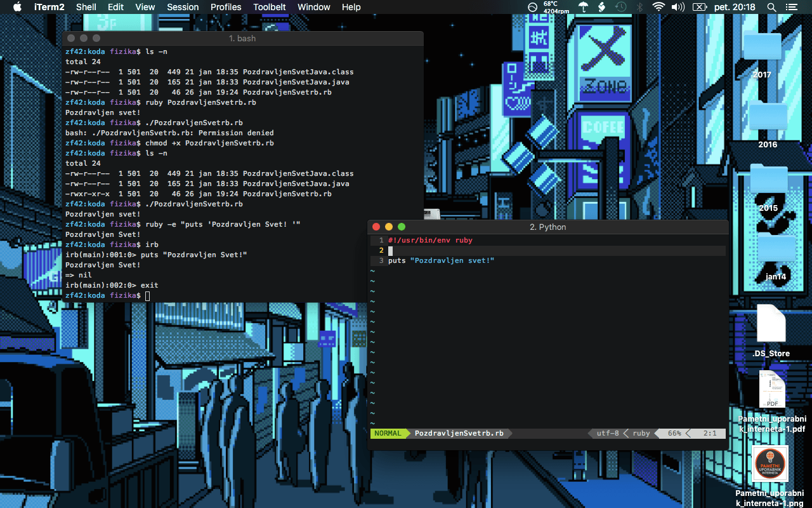Viewport: 812px width, 508px height.
Task: Open the 2017 folder on desktop
Action: 762,48
